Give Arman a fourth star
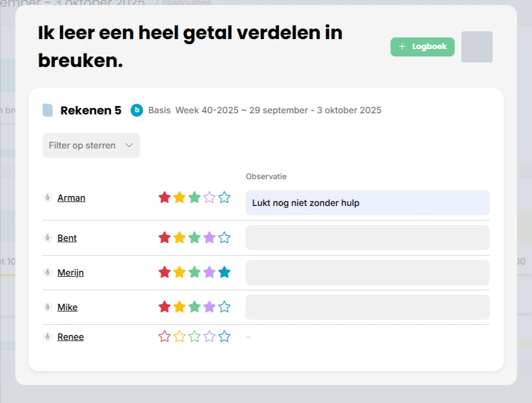The image size is (532, 403). tap(209, 197)
